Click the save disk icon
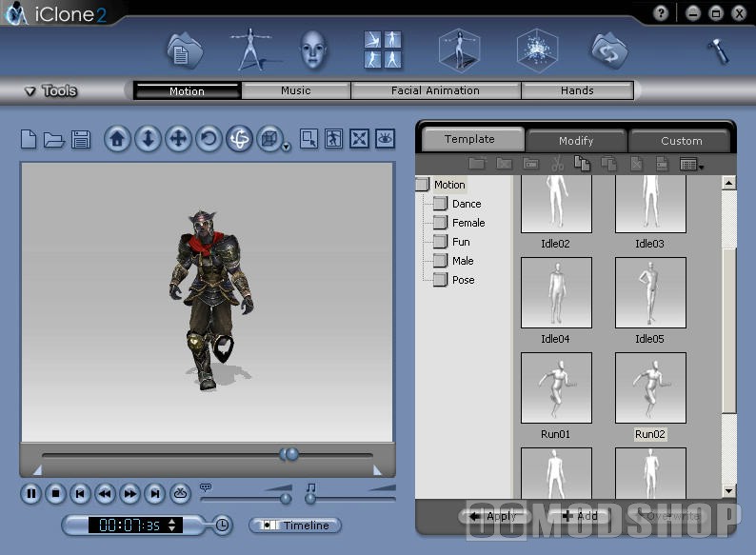This screenshot has width=756, height=555. [81, 139]
